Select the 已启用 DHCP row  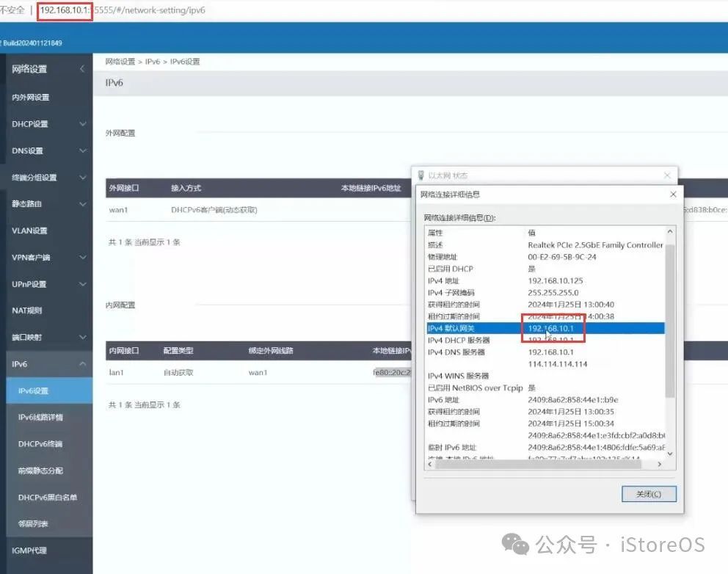point(545,269)
